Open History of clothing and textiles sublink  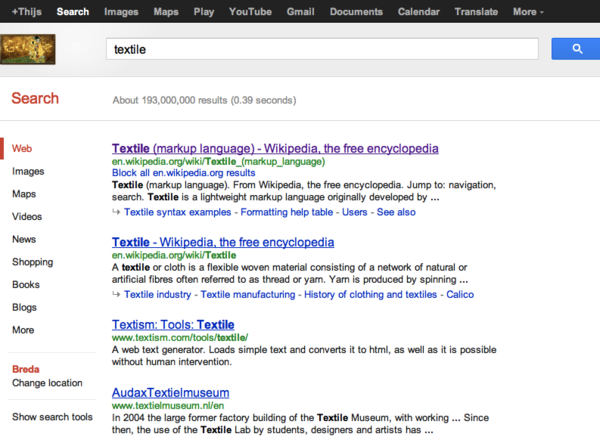(370, 295)
